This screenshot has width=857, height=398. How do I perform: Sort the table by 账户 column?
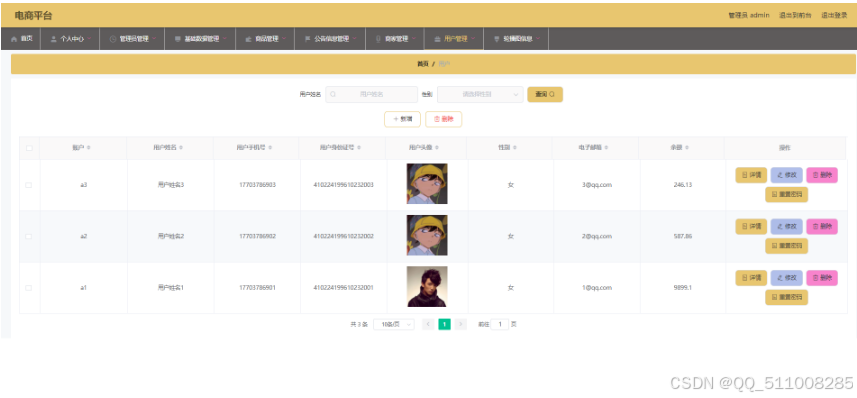pos(89,148)
